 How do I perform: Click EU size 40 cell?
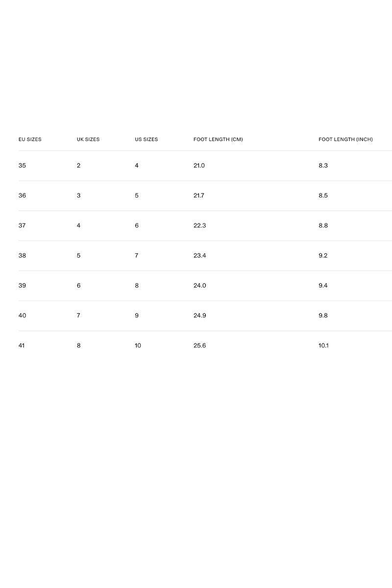coord(22,316)
